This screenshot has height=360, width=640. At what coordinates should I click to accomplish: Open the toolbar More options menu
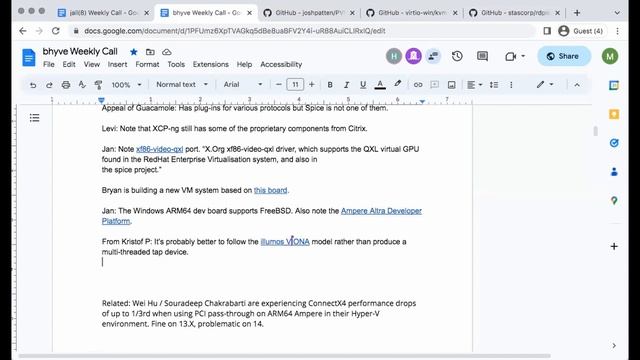point(511,85)
